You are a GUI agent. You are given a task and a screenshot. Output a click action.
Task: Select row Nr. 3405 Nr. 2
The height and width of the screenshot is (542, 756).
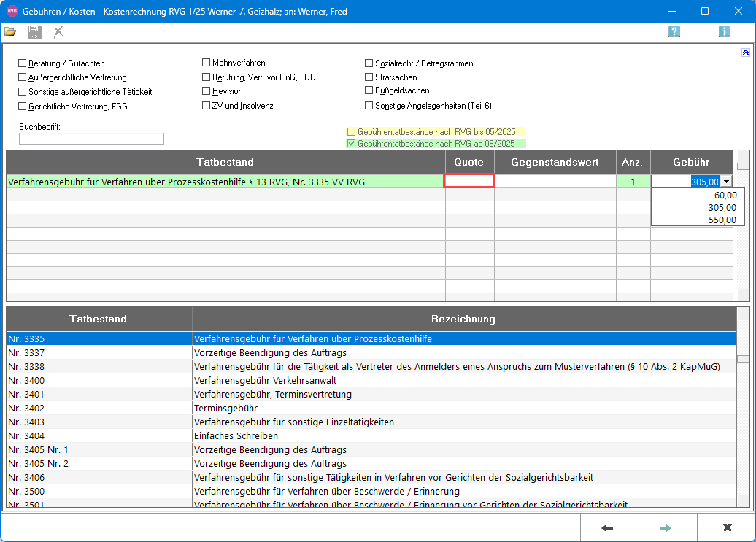(x=371, y=463)
